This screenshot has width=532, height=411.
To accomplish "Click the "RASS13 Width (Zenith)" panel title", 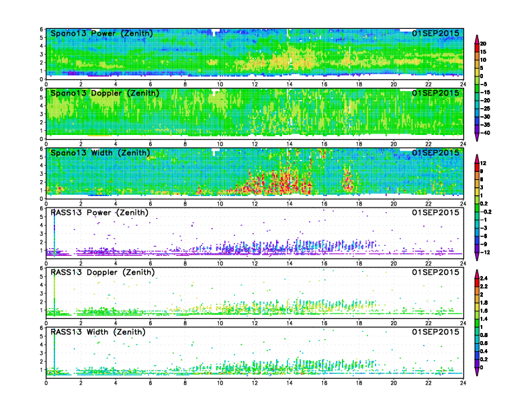I will coord(98,332).
